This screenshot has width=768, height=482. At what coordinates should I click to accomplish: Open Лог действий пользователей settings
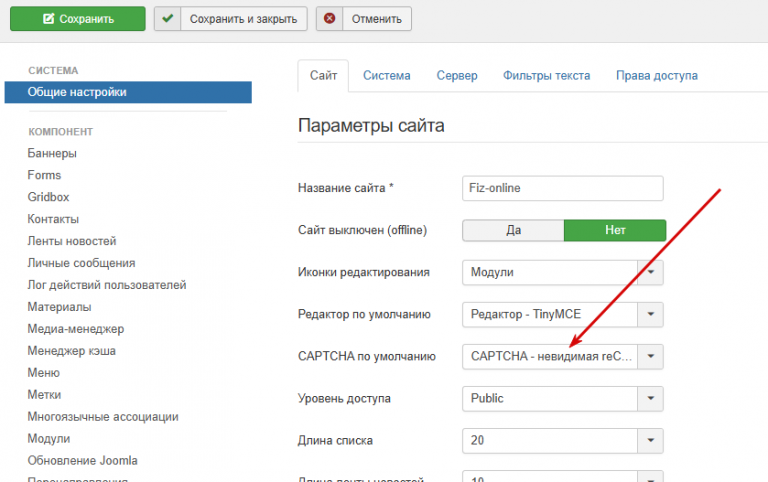[x=107, y=285]
